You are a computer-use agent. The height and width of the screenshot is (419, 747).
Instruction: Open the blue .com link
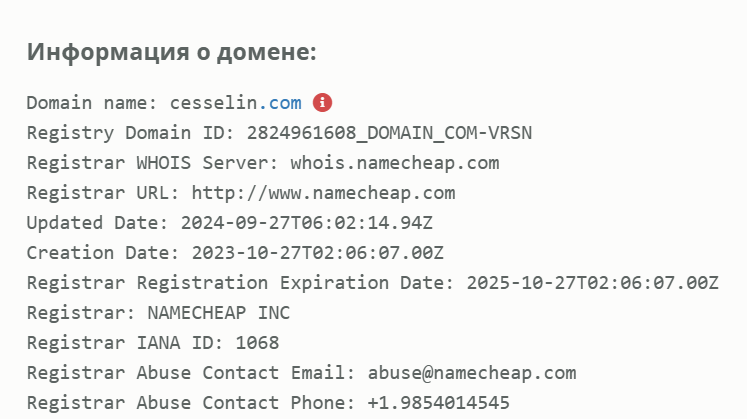280,103
